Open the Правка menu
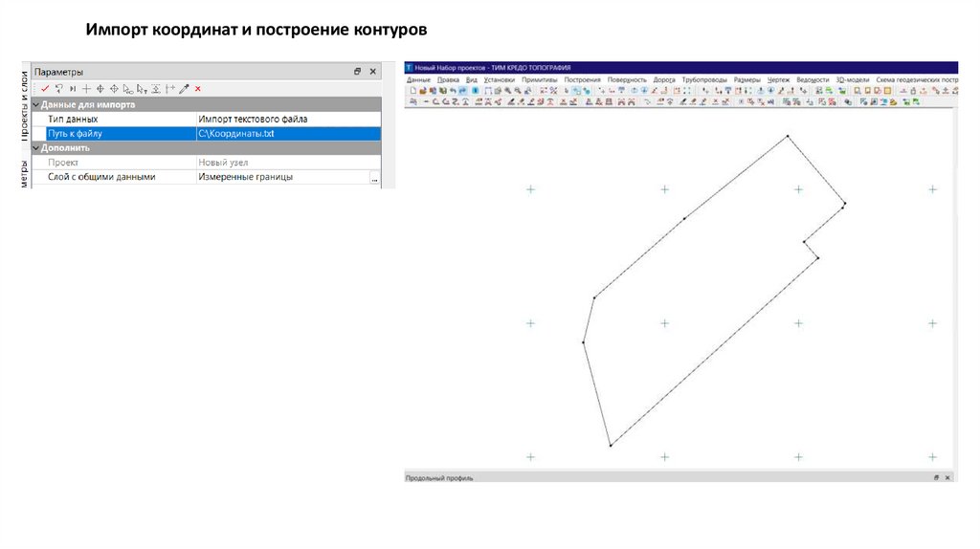The height and width of the screenshot is (549, 980). pyautogui.click(x=448, y=80)
